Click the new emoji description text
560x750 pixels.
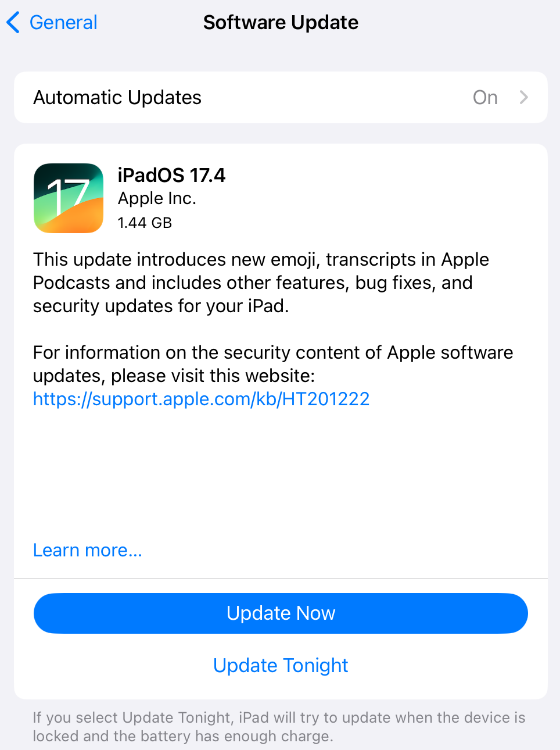(x=261, y=283)
